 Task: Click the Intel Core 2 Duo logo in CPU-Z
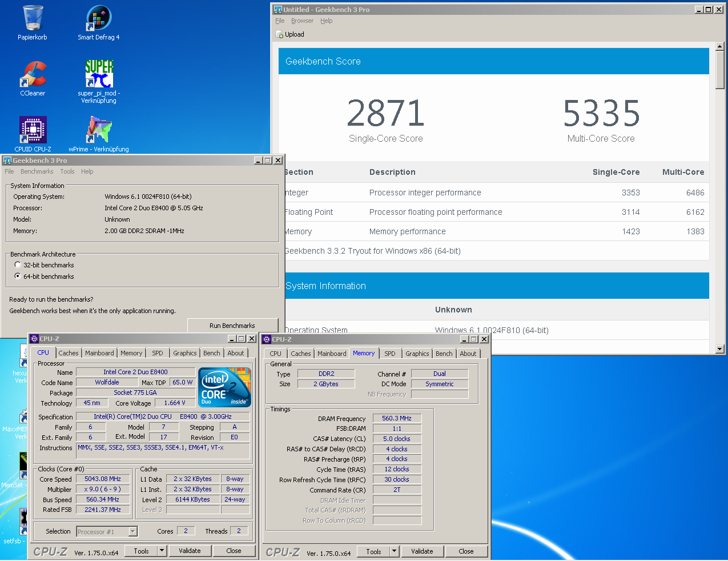(224, 387)
